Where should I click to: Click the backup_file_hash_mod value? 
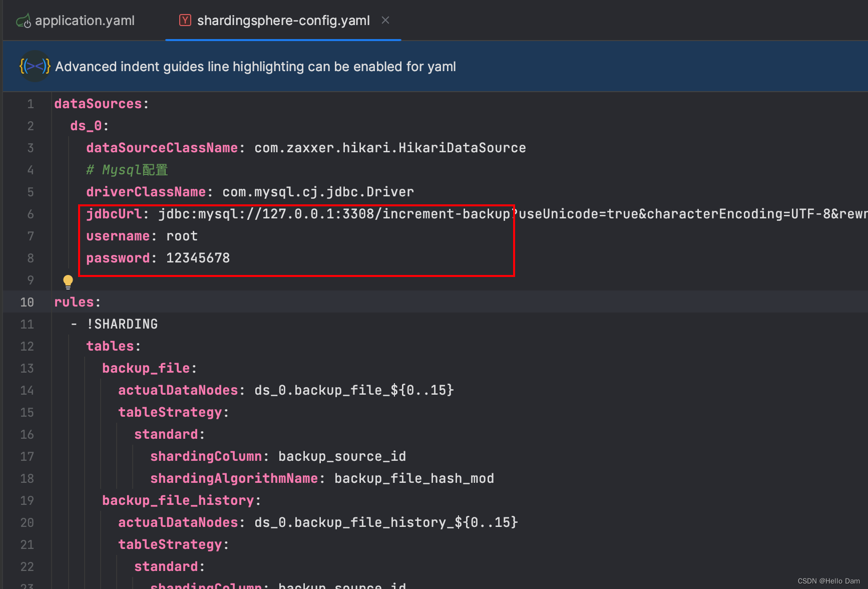click(414, 478)
